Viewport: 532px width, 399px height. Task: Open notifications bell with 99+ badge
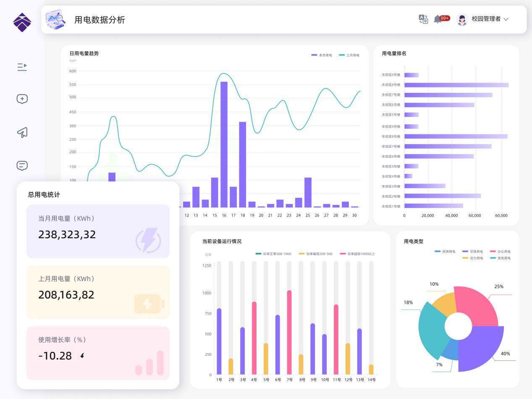click(438, 19)
